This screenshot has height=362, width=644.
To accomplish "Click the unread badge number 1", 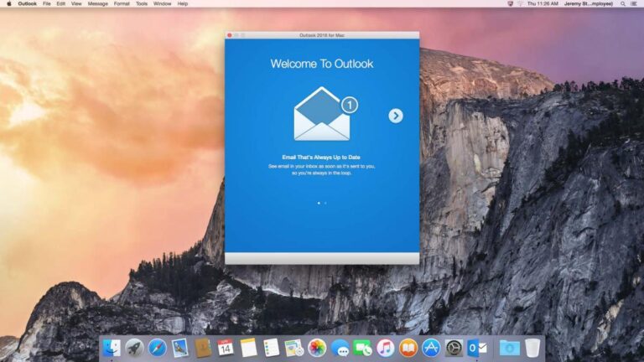I will tap(350, 105).
